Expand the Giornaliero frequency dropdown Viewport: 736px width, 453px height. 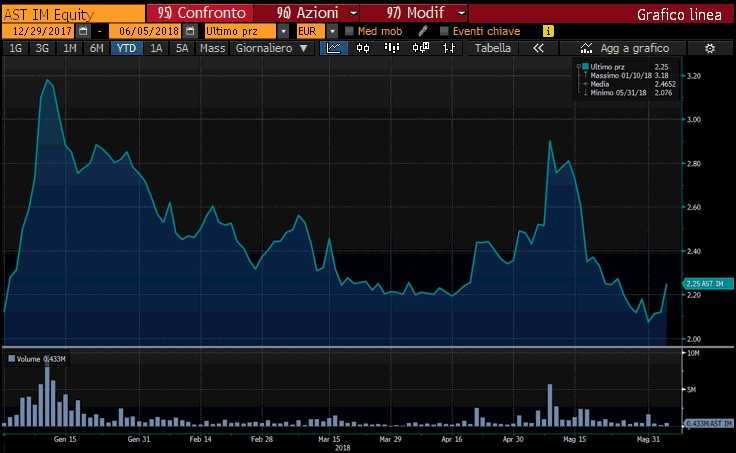(x=272, y=48)
